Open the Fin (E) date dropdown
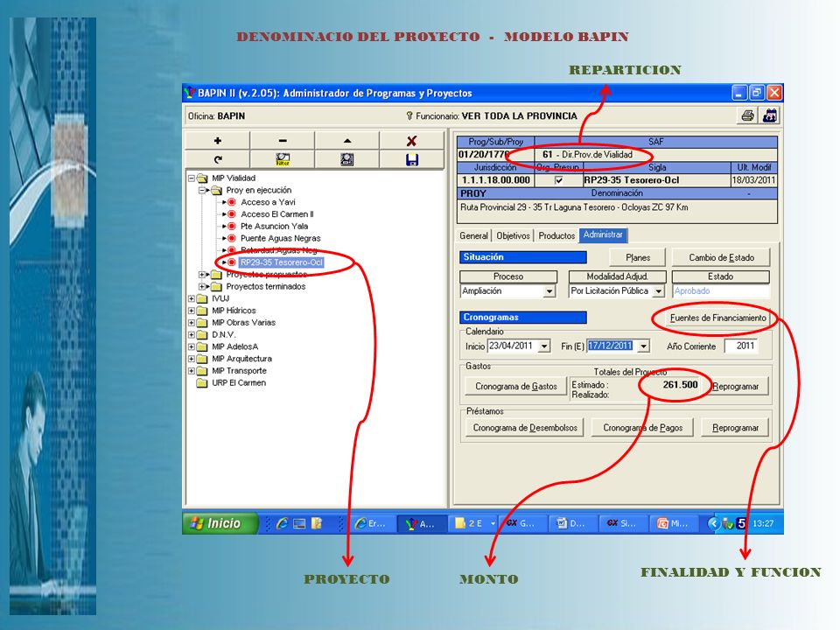 coord(644,346)
